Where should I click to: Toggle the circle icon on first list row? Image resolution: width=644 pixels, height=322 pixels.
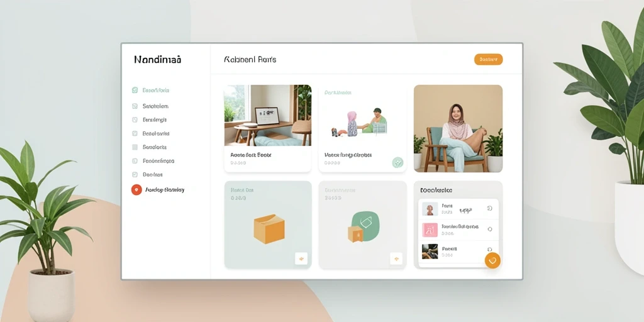pos(489,209)
